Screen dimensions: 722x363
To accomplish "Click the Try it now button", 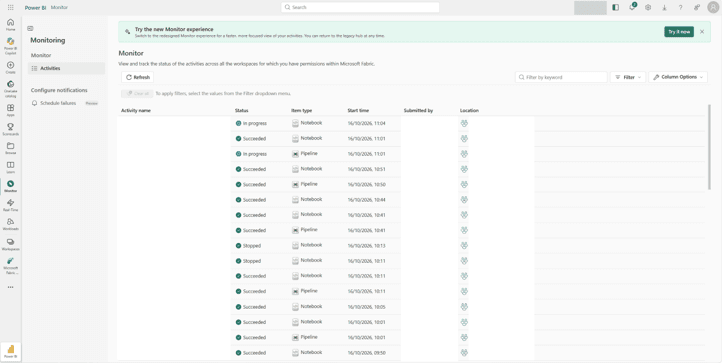I will click(x=679, y=32).
